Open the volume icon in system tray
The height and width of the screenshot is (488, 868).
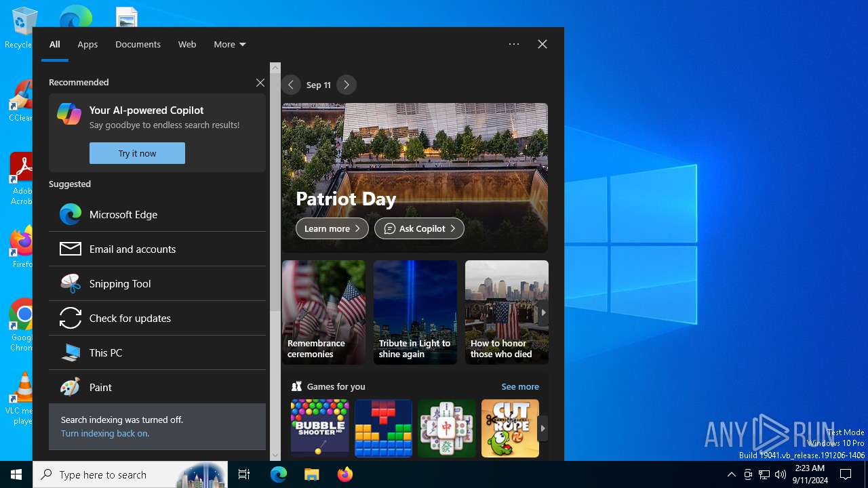click(x=781, y=474)
